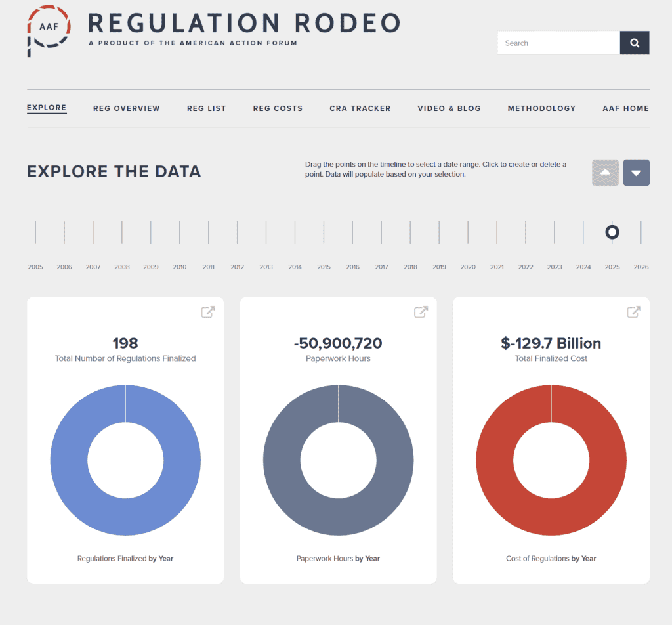
Task: Open the REG OVERVIEW tab
Action: click(127, 108)
